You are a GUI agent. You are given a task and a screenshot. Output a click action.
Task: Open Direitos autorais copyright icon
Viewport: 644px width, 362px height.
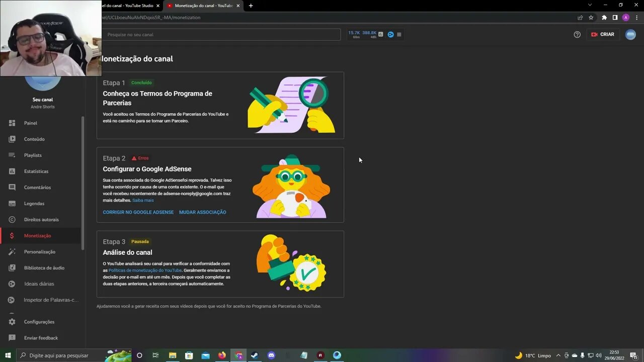(x=12, y=219)
